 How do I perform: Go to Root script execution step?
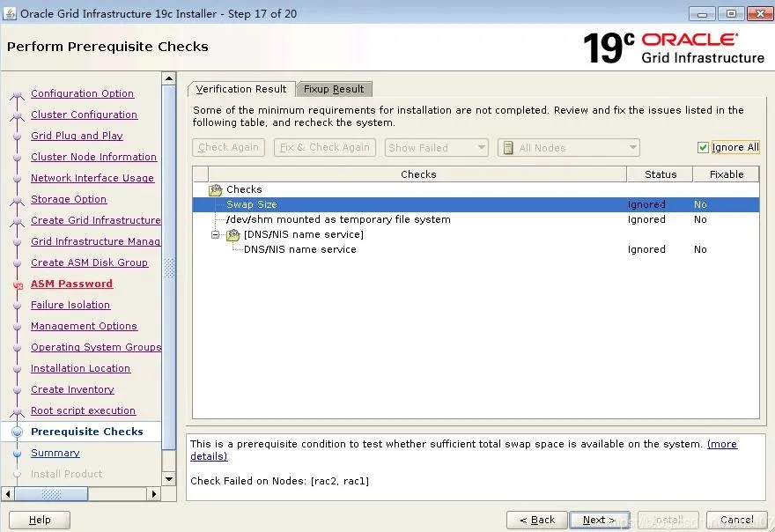83,410
